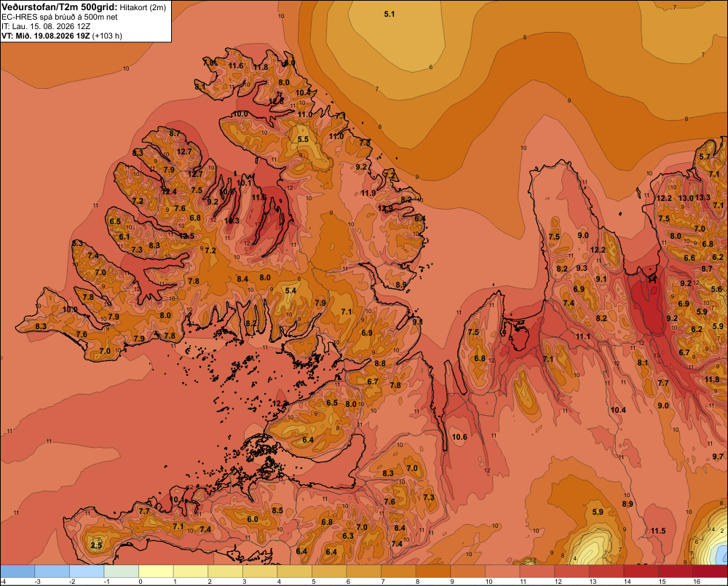Select the 5.4 temperature label on the central plateau

pos(290,290)
